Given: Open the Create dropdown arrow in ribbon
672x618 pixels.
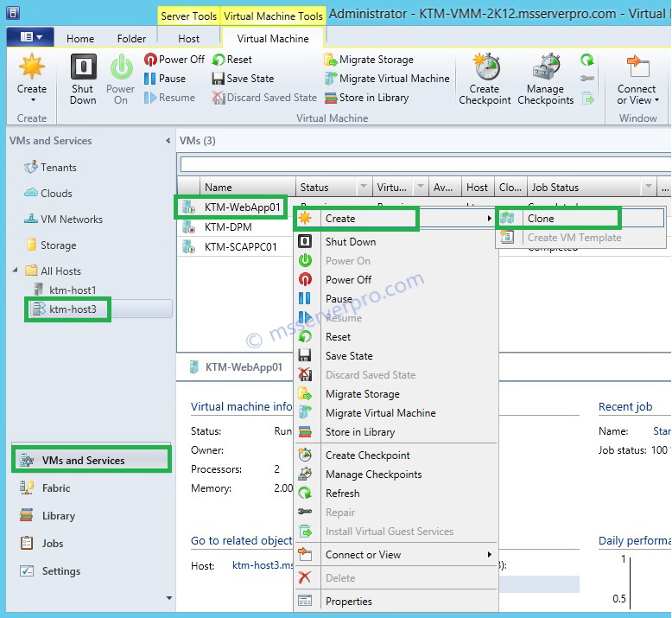Looking at the screenshot, I should tap(33, 100).
